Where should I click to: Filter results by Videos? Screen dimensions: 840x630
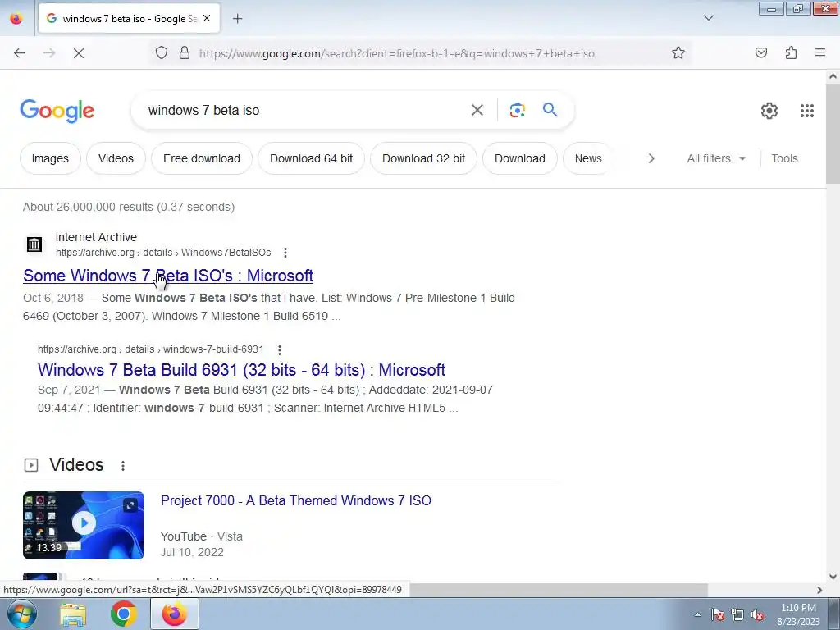click(116, 158)
